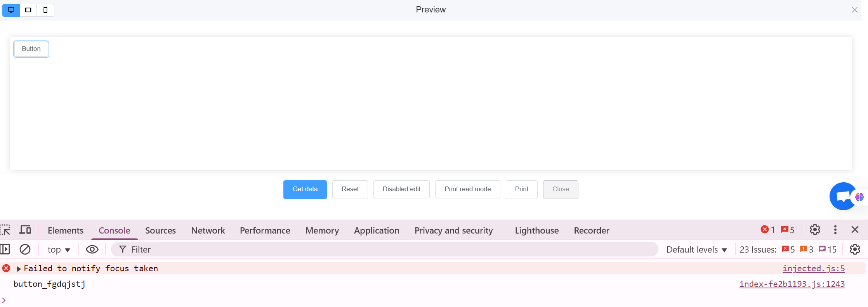Clear the console with the clear icon
The width and height of the screenshot is (868, 307).
point(25,249)
